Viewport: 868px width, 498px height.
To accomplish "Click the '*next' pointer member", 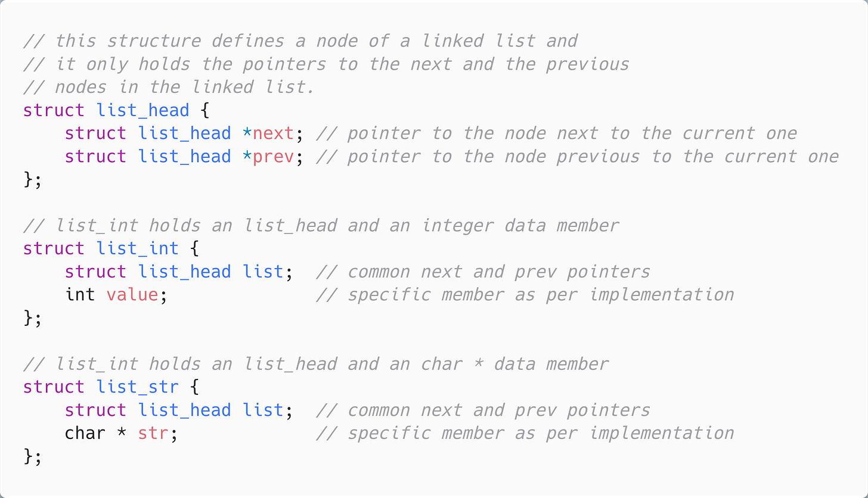I will point(268,133).
